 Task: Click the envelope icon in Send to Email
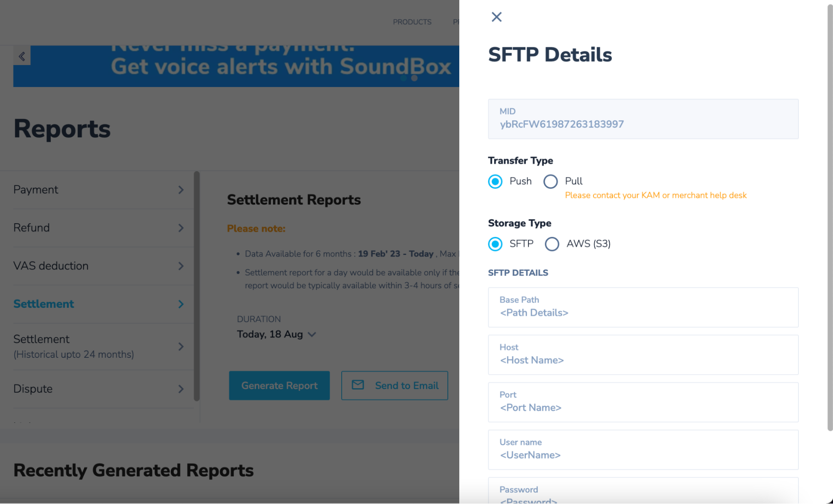358,385
